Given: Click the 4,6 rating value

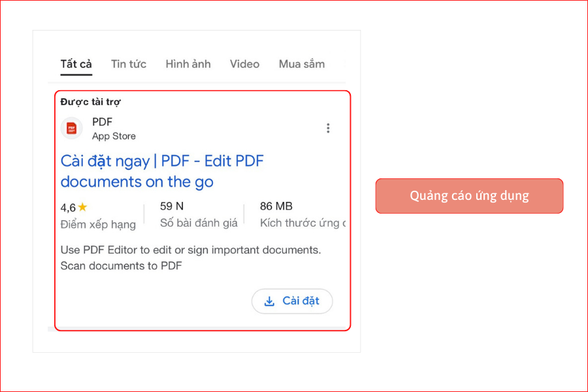Looking at the screenshot, I should (x=68, y=208).
